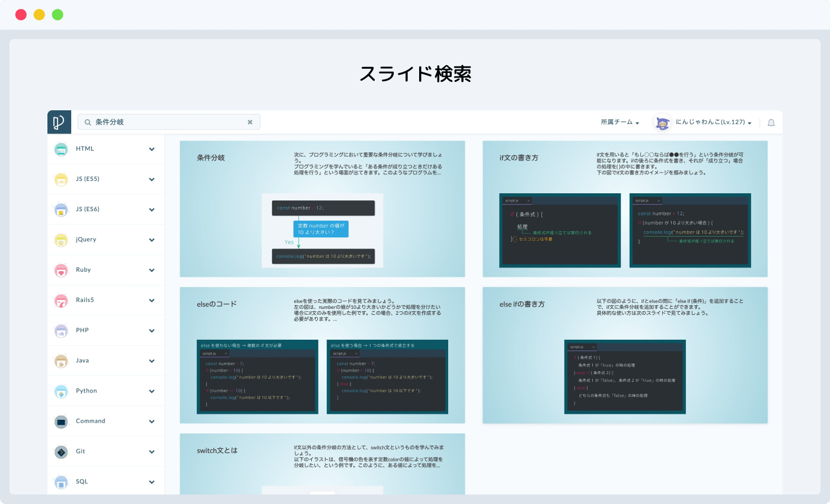Image resolution: width=830 pixels, height=504 pixels.
Task: Click the Ruby heart icon
Action: tap(61, 270)
